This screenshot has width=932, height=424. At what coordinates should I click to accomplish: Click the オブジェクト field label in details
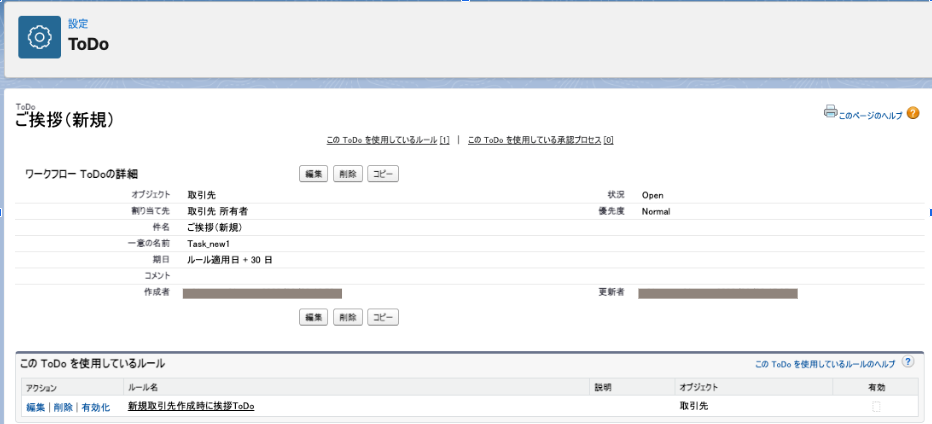152,195
